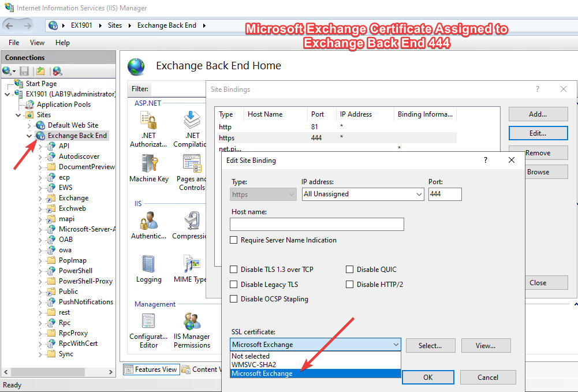Expand the Default Web Site node arrow
This screenshot has width=578, height=392.
(x=29, y=126)
